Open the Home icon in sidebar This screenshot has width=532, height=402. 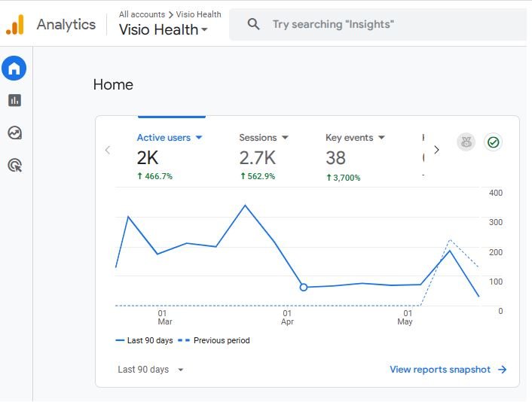pos(14,69)
